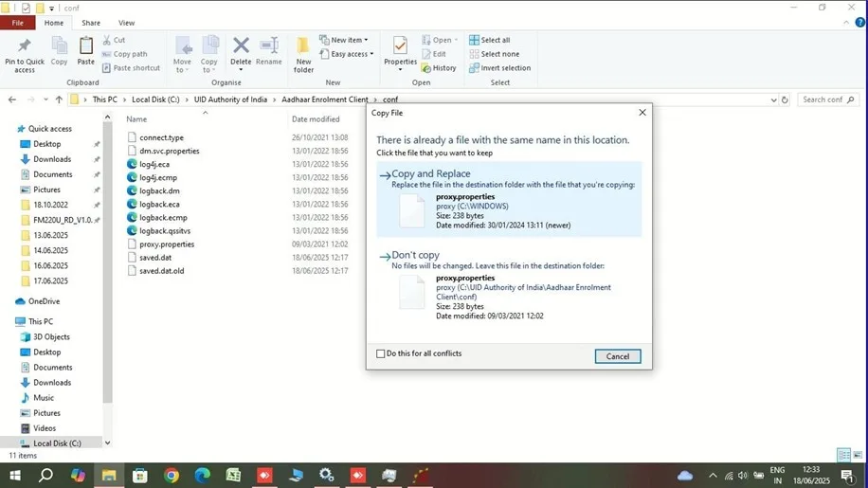Image resolution: width=868 pixels, height=488 pixels.
Task: Click the Delete X icon
Action: [241, 45]
